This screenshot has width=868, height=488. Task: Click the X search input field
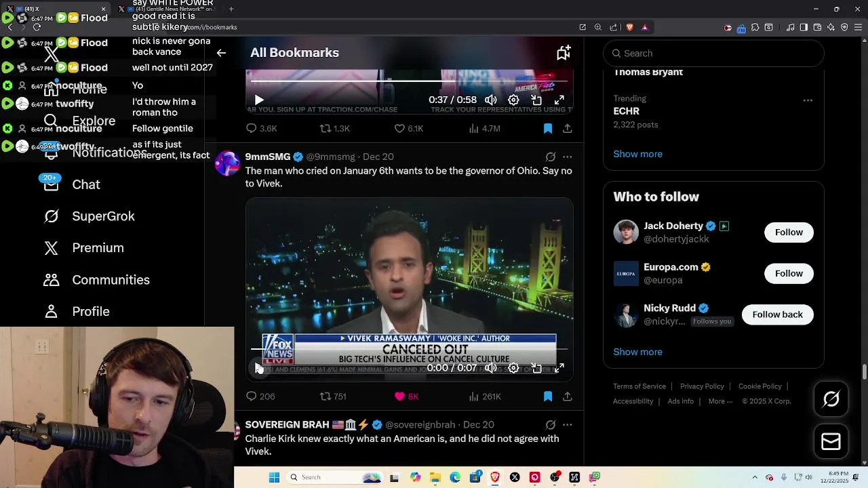713,54
